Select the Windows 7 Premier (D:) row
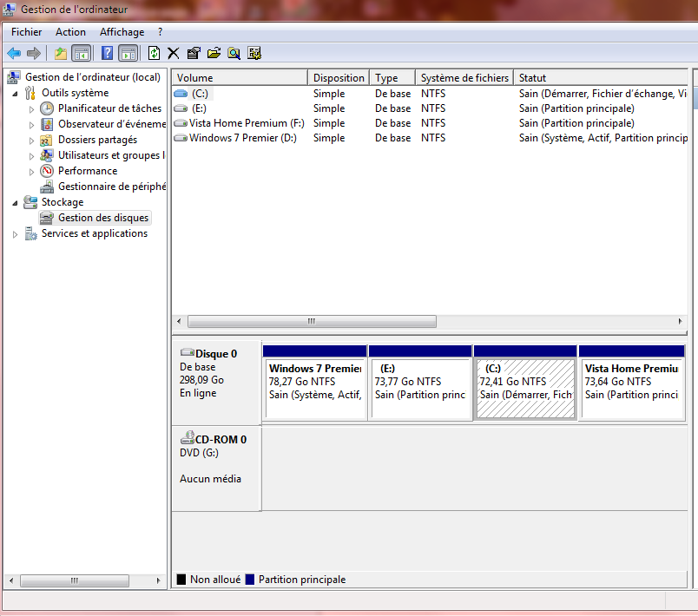 point(430,138)
